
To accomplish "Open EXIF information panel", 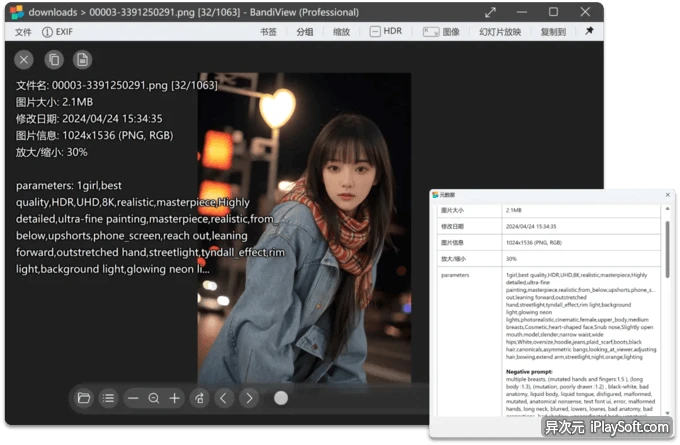I will coord(58,32).
